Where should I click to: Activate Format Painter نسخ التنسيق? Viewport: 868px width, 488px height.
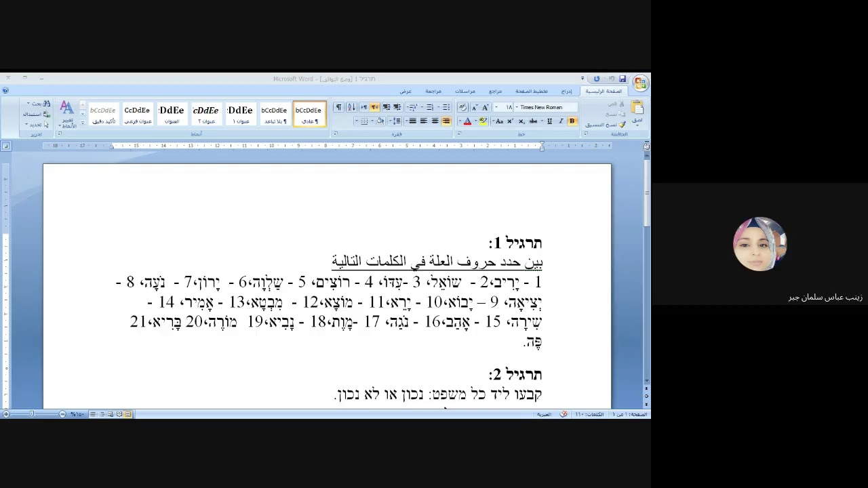point(606,125)
